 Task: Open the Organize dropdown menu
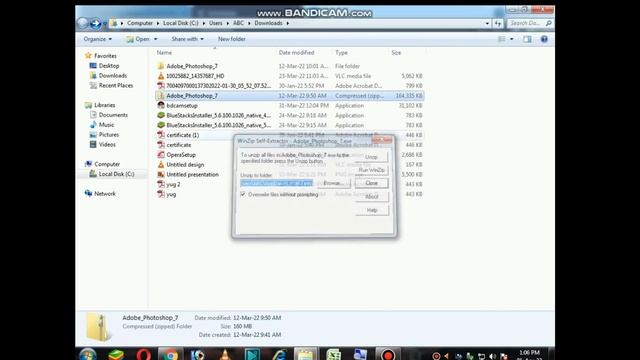point(98,39)
